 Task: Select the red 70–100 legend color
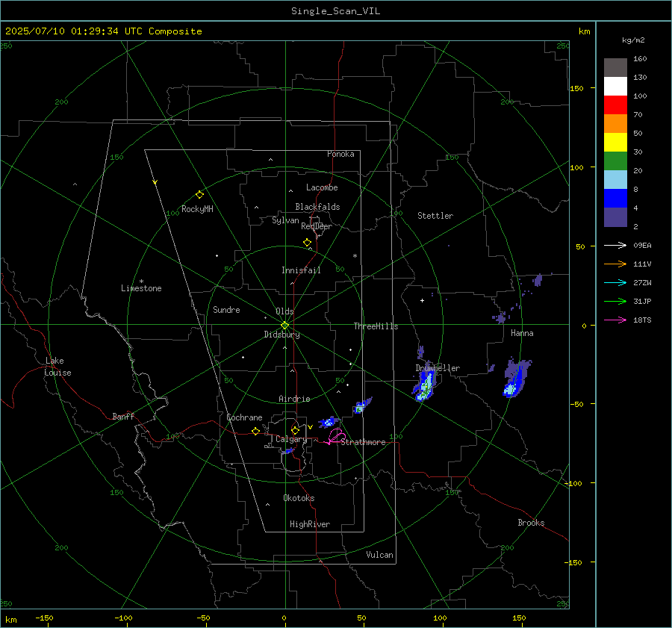click(615, 105)
